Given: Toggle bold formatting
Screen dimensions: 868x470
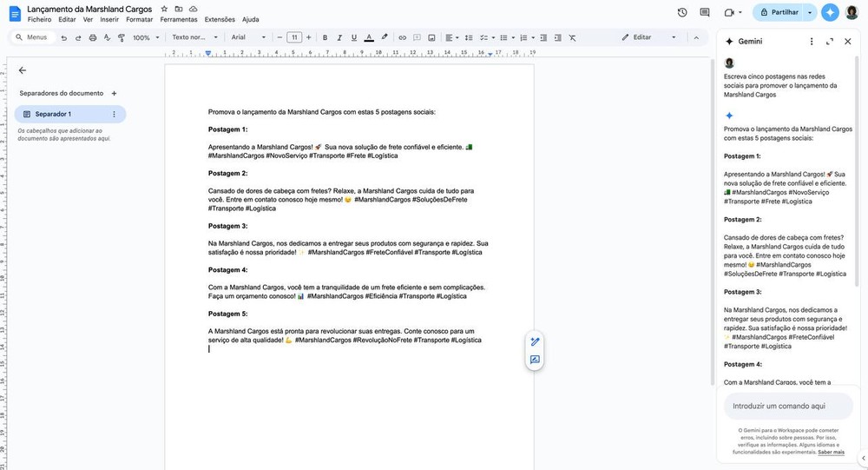Looking at the screenshot, I should [325, 37].
